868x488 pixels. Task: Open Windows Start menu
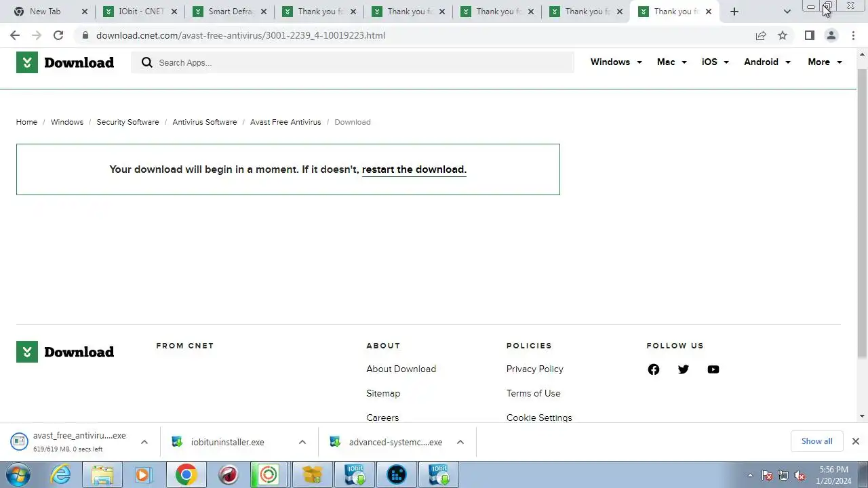(x=18, y=474)
